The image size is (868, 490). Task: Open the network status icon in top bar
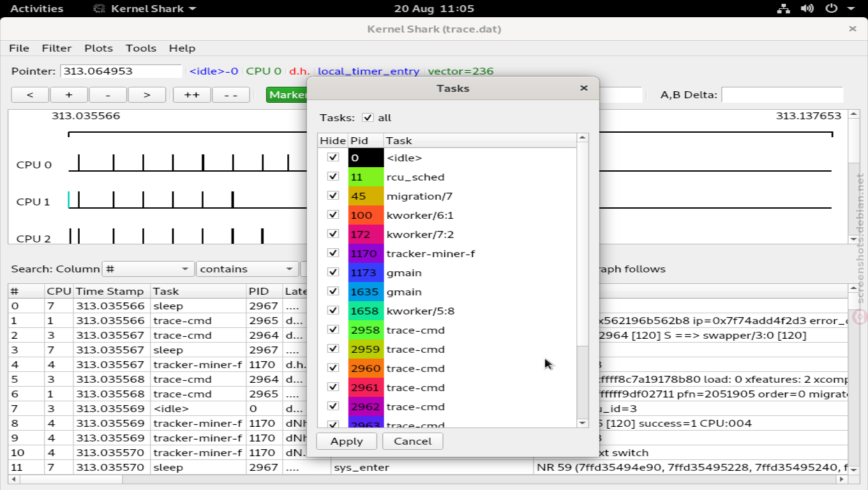(783, 8)
